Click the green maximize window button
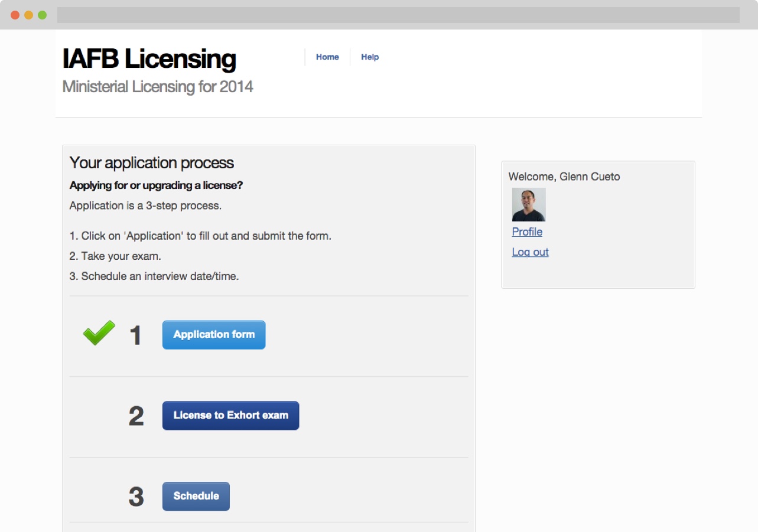 click(x=42, y=15)
